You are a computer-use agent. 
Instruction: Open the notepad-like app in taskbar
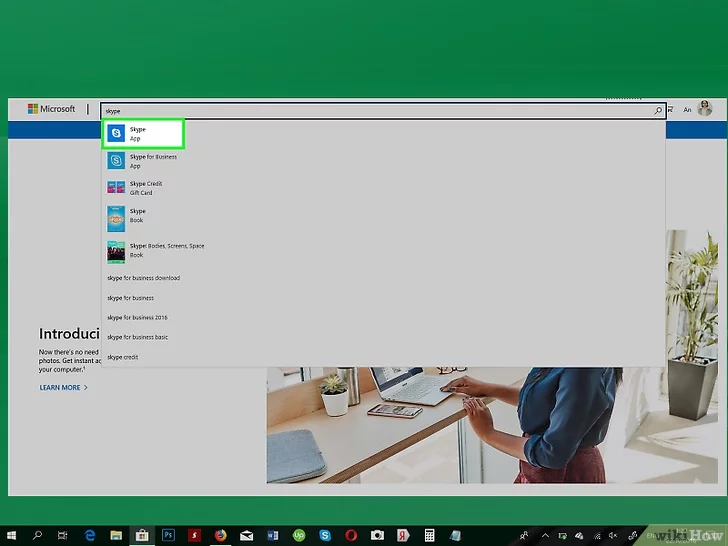455,535
